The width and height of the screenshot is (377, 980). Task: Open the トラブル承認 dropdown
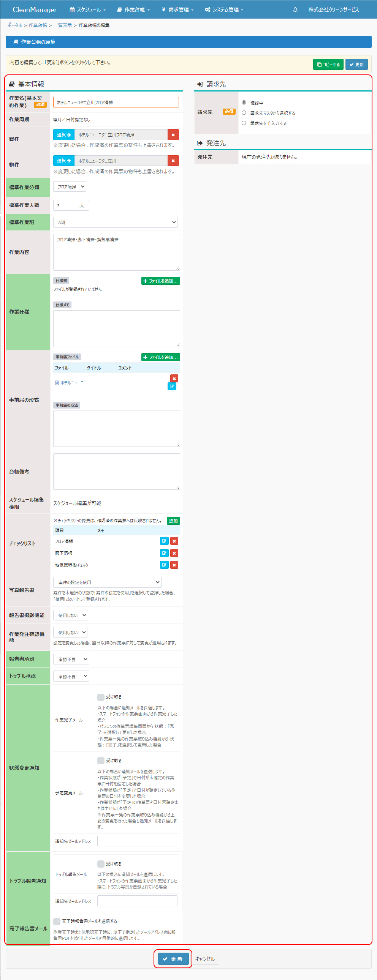pyautogui.click(x=71, y=676)
